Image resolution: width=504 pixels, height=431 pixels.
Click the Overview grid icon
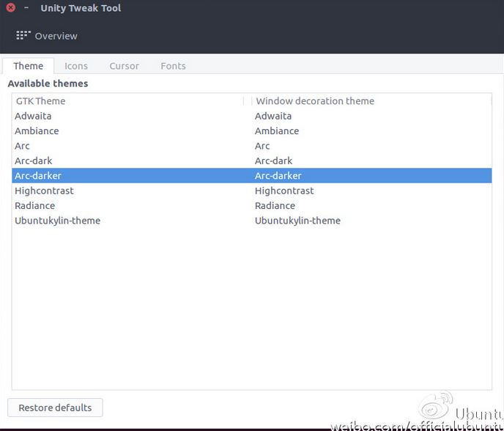coord(23,35)
